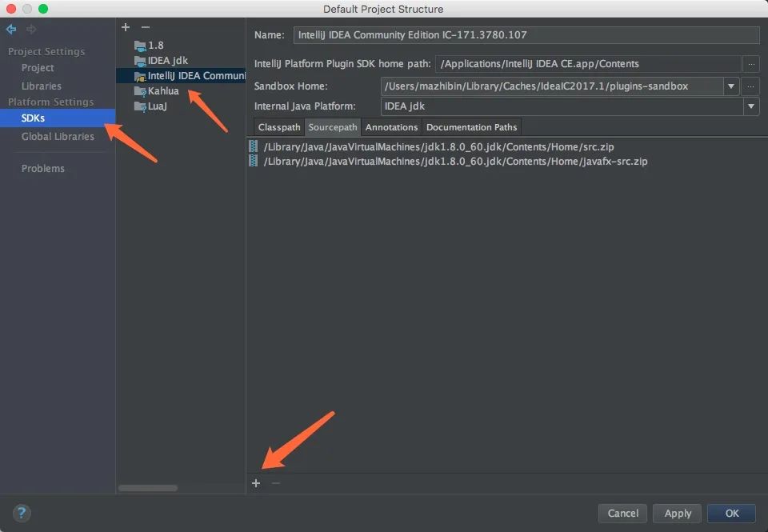The width and height of the screenshot is (768, 532).
Task: Edit the Sandbox Home path field
Action: [552, 86]
